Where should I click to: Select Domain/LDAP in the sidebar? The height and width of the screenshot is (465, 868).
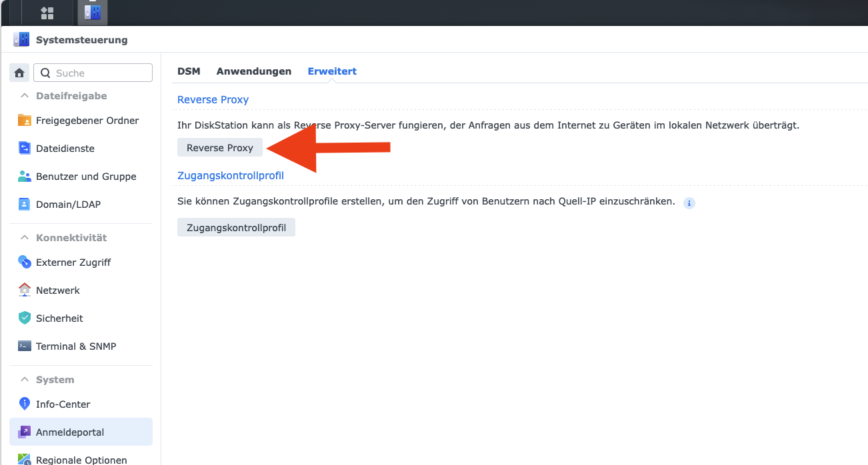81,205
